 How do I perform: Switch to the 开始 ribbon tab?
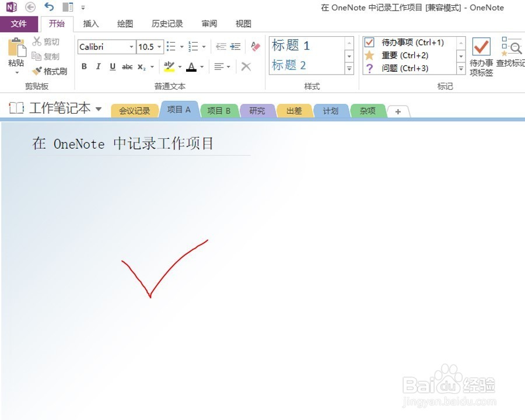coord(57,24)
